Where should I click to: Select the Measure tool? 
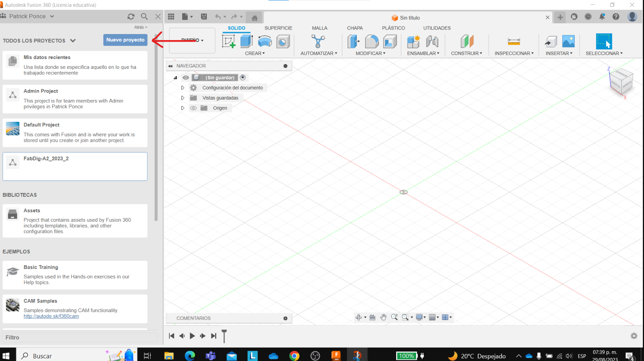(514, 41)
